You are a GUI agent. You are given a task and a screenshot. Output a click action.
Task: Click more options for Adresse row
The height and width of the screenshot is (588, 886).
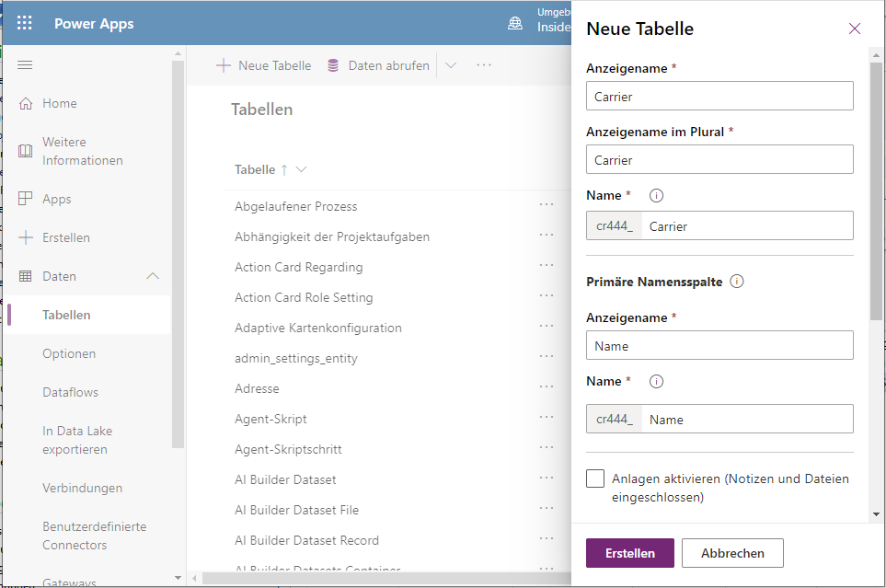pyautogui.click(x=547, y=387)
